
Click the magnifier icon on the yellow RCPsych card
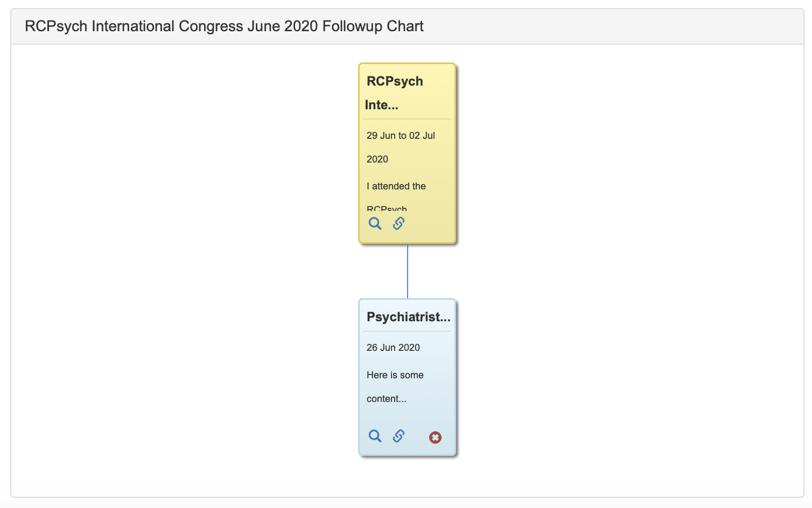tap(375, 223)
